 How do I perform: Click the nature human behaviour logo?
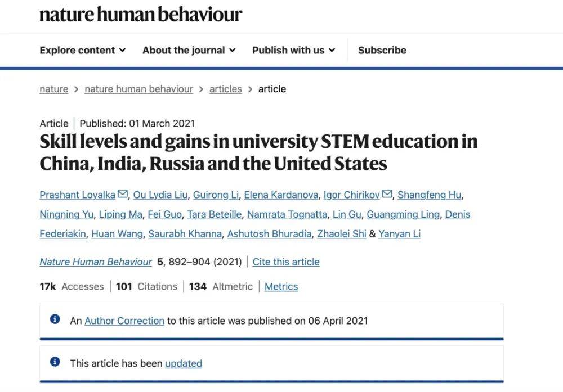pos(141,15)
